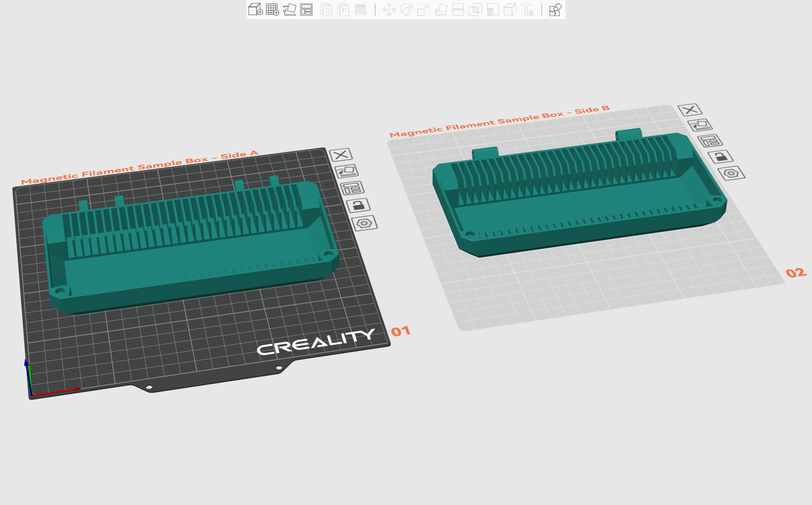Select the teal sample box on plate 01
The height and width of the screenshot is (505, 812).
pos(190,245)
